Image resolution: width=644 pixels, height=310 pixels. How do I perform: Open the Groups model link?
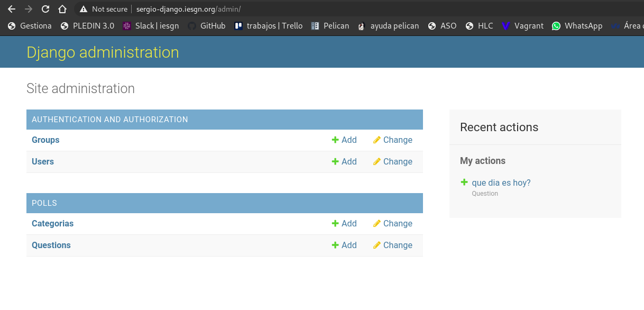[45, 140]
